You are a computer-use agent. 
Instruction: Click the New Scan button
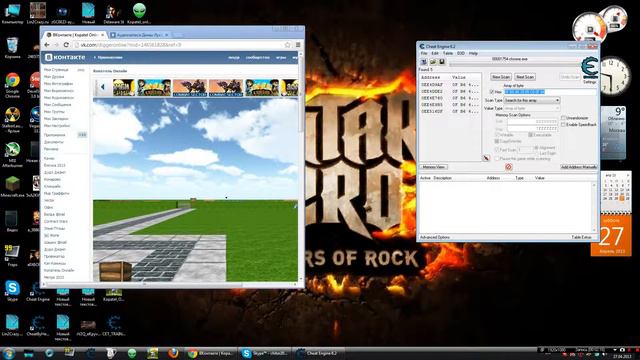501,77
